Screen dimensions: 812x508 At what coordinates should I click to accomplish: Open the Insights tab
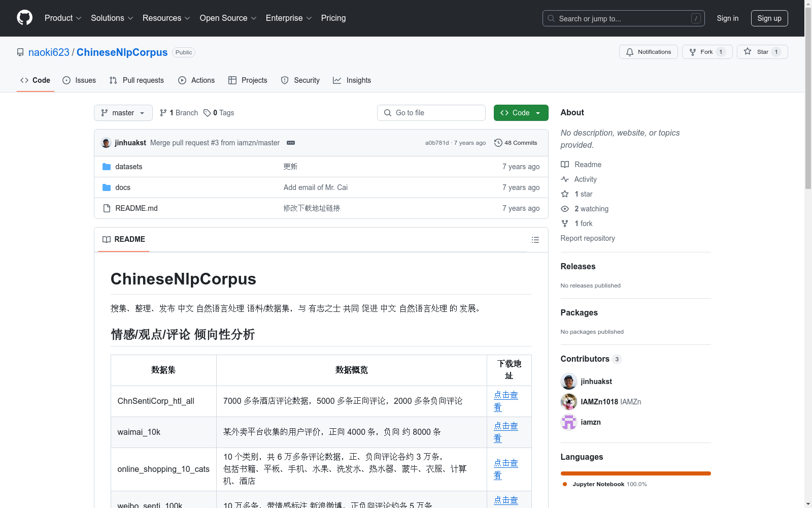(352, 80)
